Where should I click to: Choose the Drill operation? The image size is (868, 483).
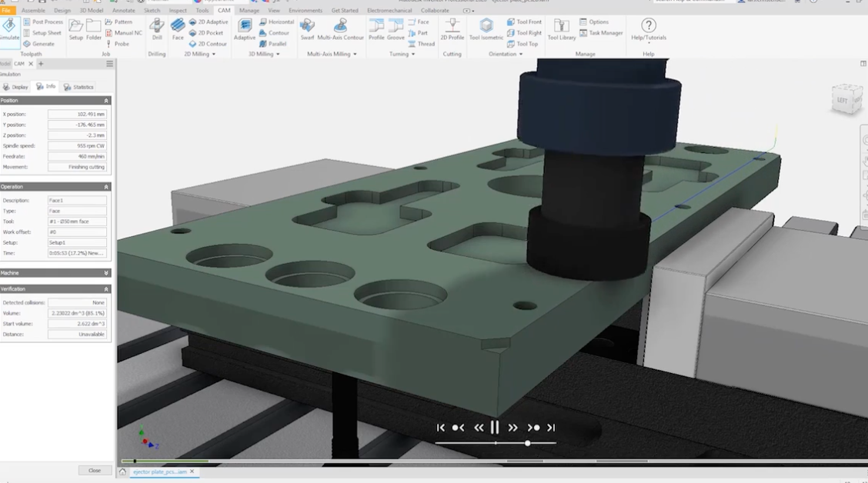(157, 29)
